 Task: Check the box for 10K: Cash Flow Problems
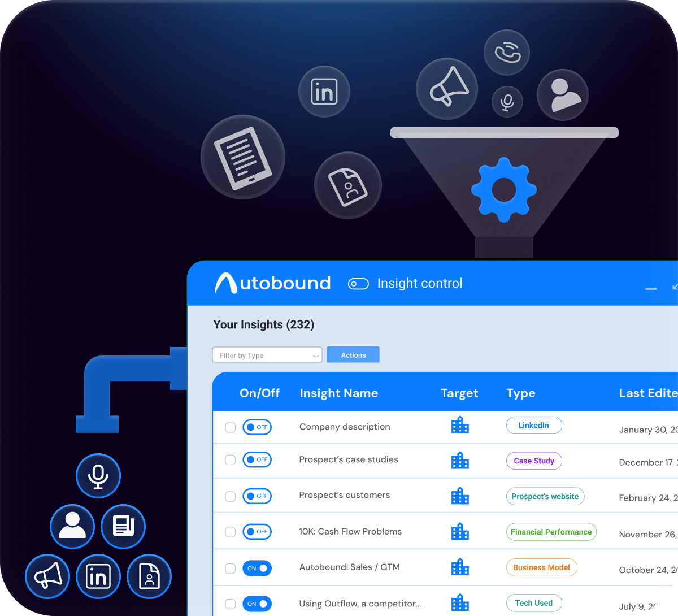point(231,532)
